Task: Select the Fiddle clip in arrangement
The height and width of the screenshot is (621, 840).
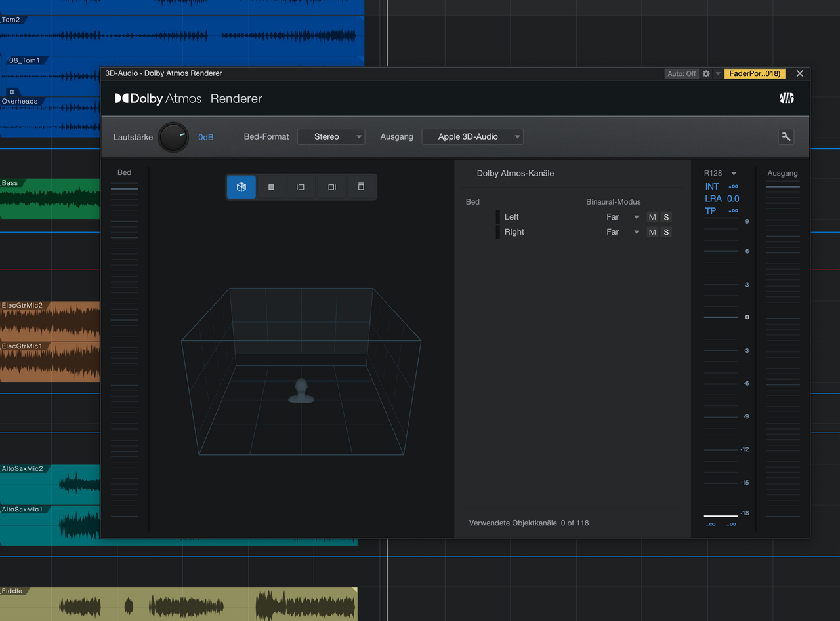Action: pos(178,604)
